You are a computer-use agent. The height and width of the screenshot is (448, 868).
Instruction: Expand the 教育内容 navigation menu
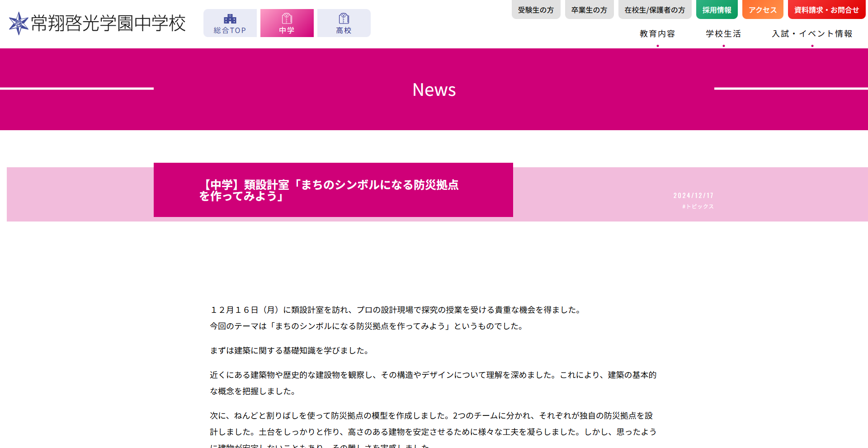pos(657,34)
